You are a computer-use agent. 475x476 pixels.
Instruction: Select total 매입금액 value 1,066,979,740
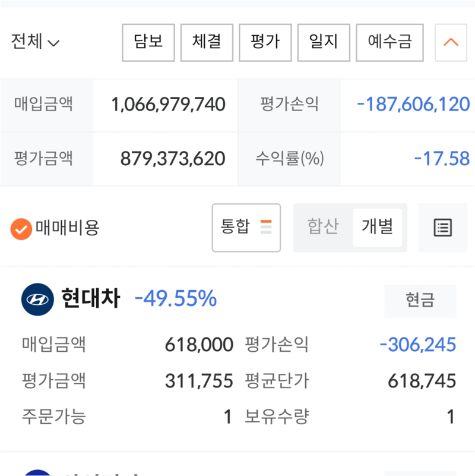(169, 105)
